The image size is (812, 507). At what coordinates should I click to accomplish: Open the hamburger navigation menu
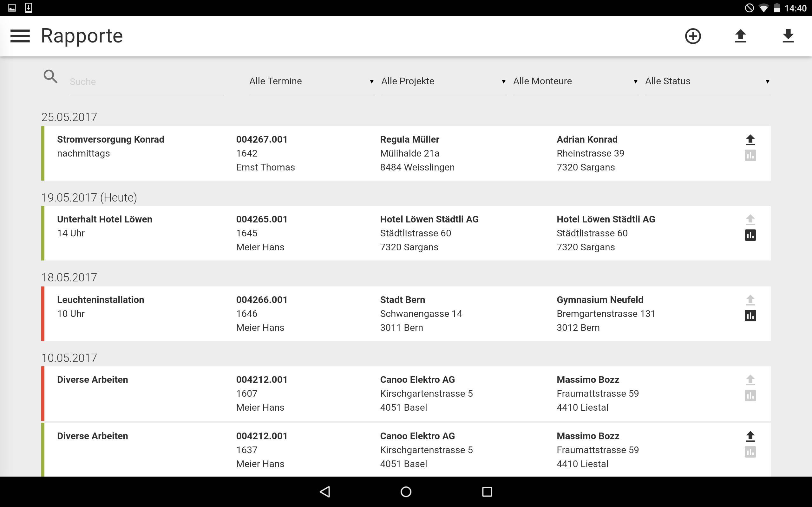pos(20,36)
